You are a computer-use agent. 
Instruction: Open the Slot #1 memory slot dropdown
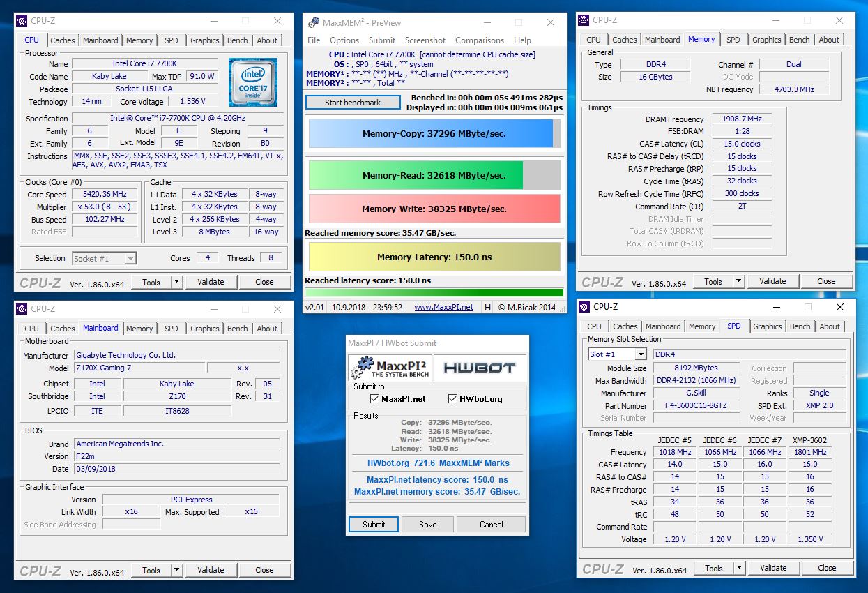(617, 354)
